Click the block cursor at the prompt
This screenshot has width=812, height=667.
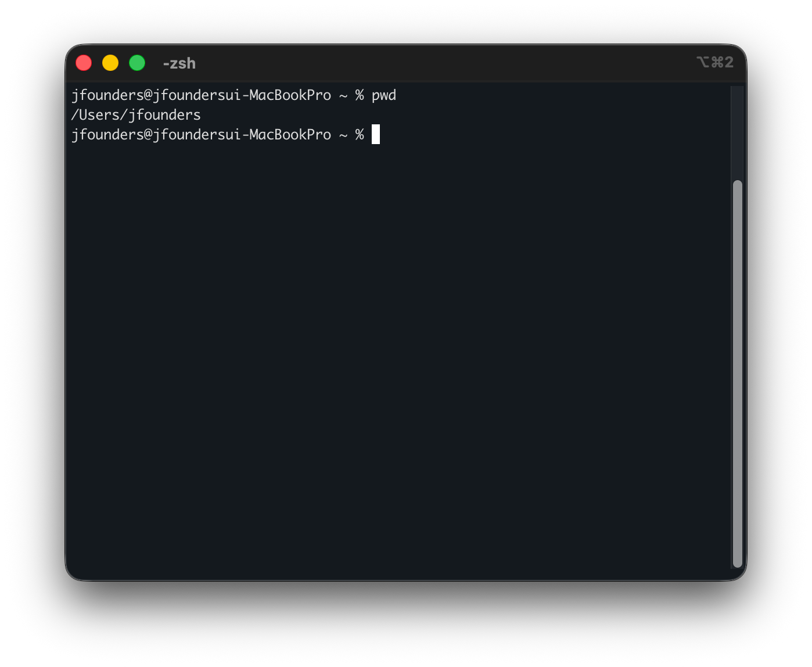[x=376, y=134]
